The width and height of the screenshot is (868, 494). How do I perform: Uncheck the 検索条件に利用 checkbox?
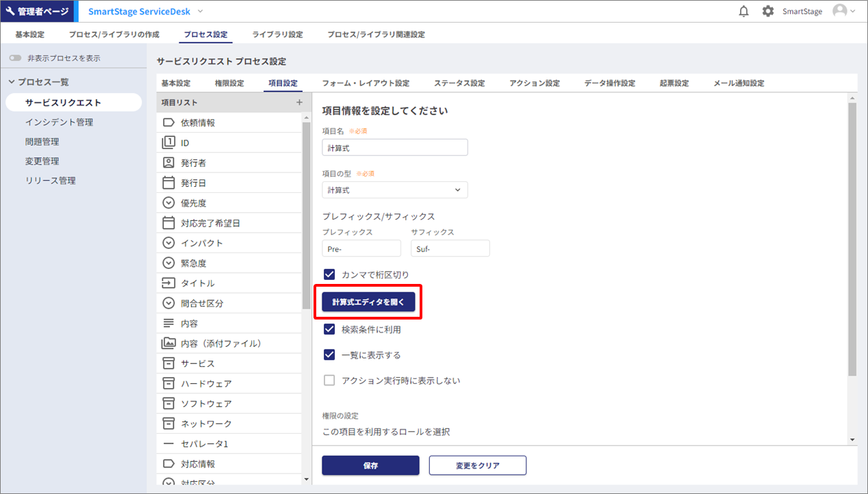tap(329, 329)
